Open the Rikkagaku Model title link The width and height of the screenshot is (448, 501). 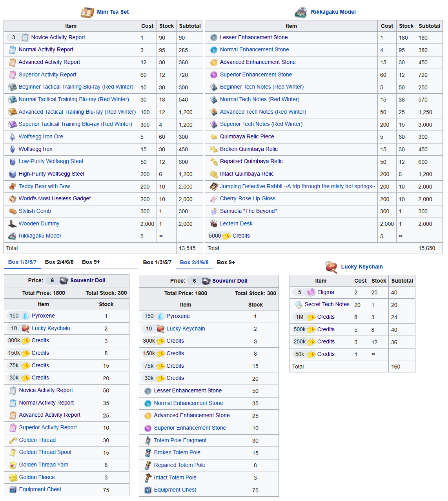point(333,12)
